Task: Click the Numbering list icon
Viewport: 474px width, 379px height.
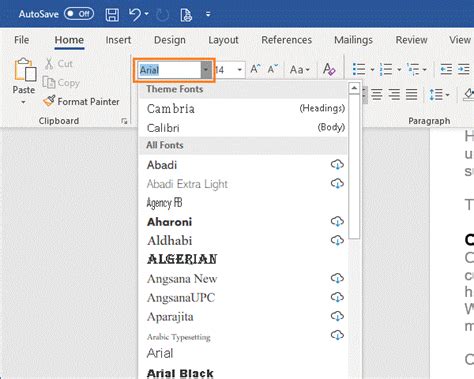Action: click(x=386, y=69)
